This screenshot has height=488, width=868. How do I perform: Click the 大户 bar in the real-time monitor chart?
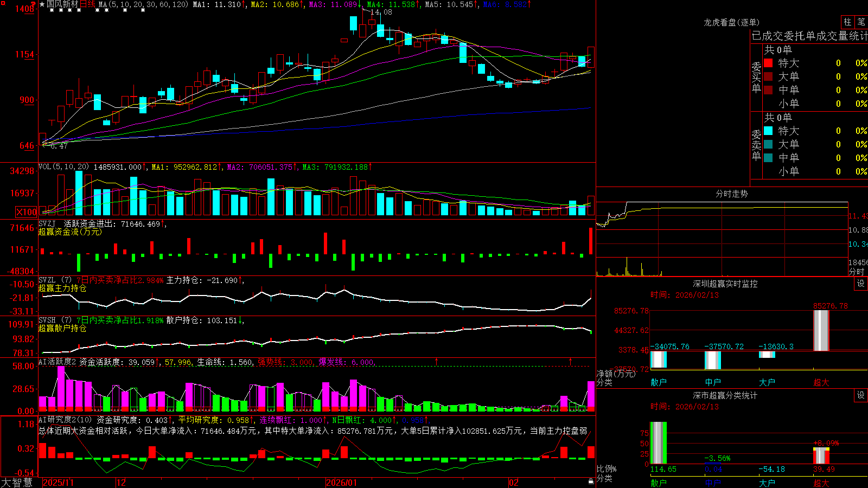click(767, 355)
